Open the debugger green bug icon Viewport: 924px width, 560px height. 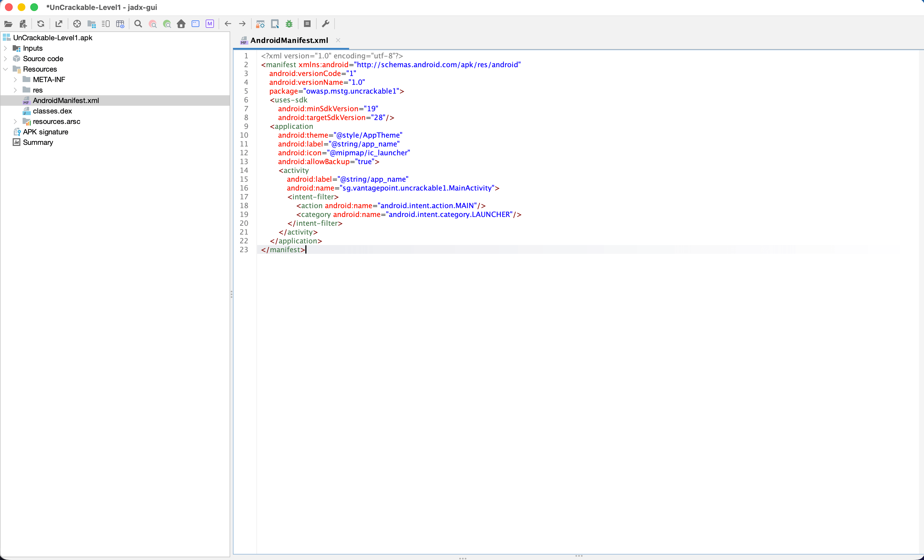(289, 24)
